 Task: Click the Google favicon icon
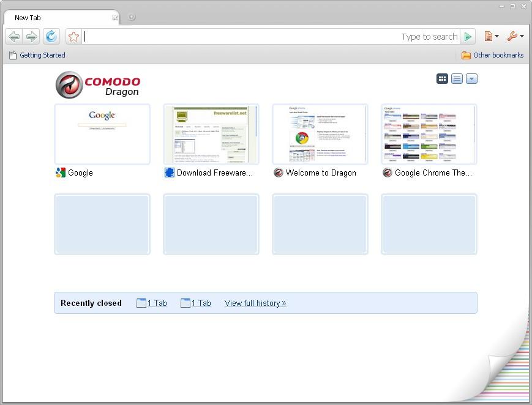coord(61,173)
